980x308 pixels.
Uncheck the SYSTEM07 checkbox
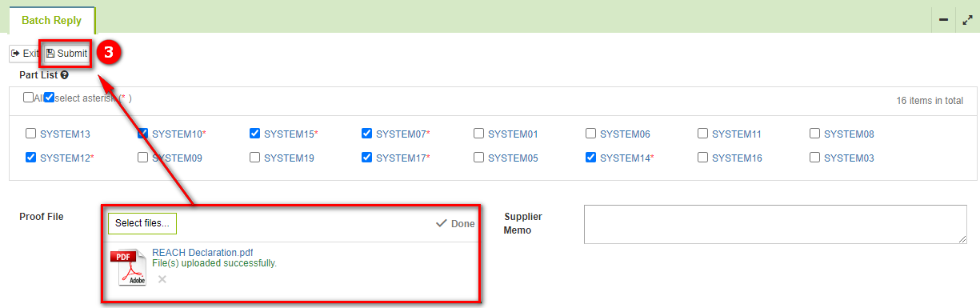tap(366, 134)
